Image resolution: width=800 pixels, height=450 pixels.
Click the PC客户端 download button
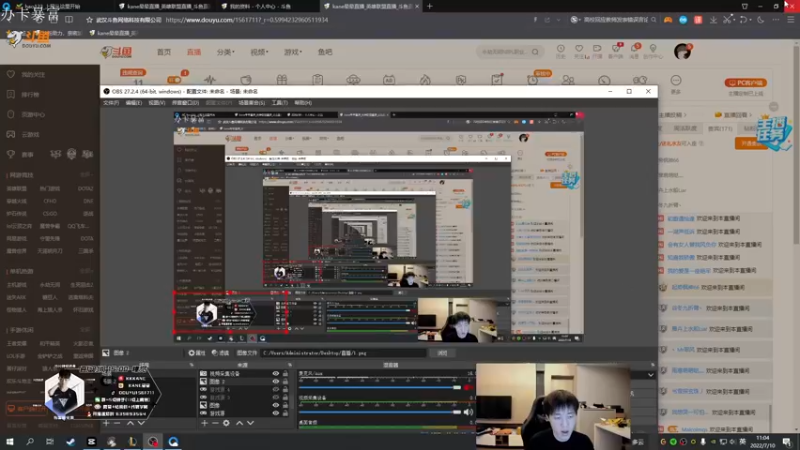pyautogui.click(x=746, y=83)
